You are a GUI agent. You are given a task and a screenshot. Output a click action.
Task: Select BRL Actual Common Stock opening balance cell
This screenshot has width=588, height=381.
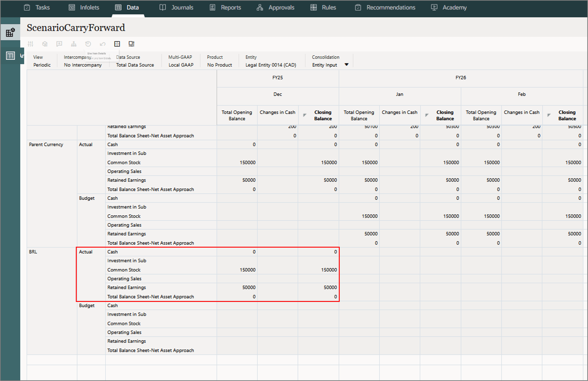click(237, 270)
